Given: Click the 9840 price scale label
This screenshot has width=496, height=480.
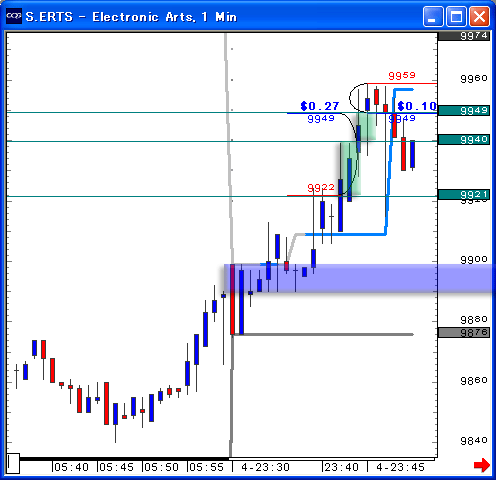Looking at the screenshot, I should pos(474,441).
